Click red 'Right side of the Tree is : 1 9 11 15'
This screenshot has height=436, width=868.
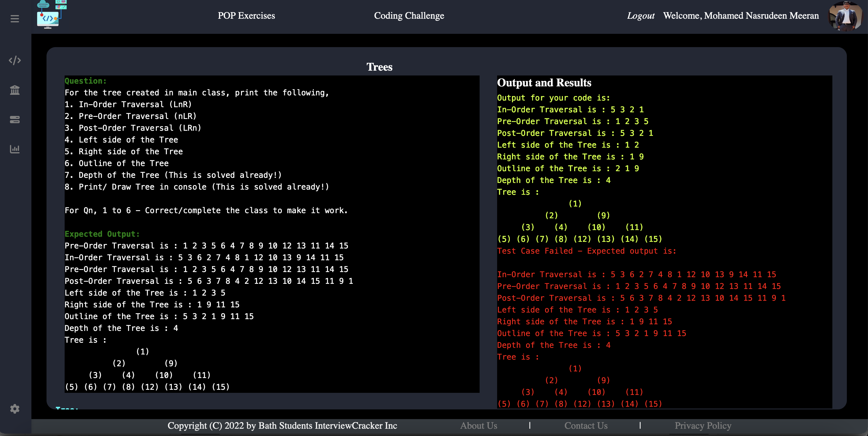(x=585, y=322)
